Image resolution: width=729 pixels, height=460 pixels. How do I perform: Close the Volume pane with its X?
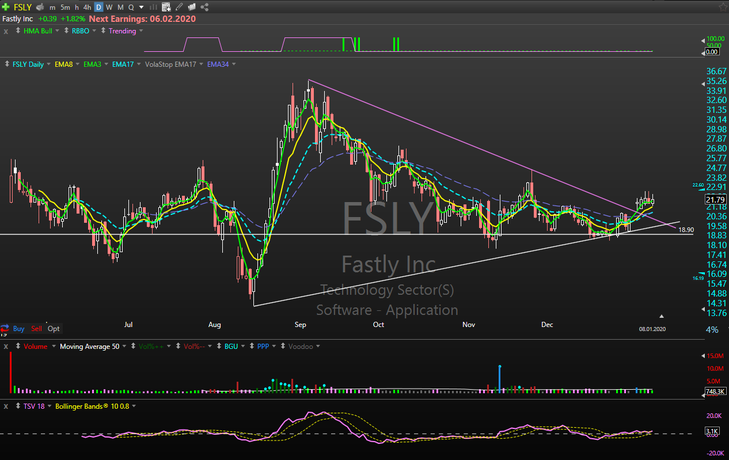[x=6, y=347]
